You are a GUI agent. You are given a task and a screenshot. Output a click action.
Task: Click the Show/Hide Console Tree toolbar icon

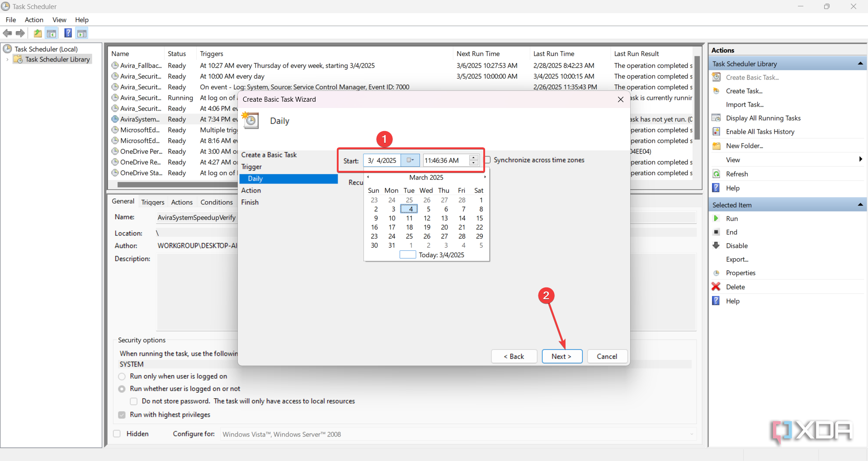52,33
